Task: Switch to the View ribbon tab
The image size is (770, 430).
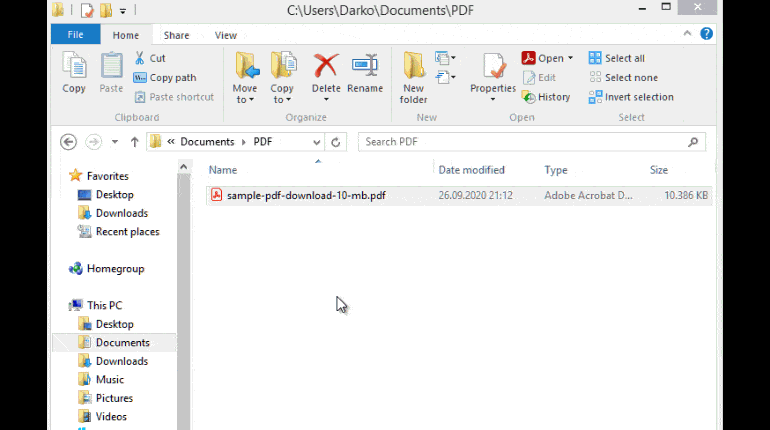Action: tap(226, 35)
